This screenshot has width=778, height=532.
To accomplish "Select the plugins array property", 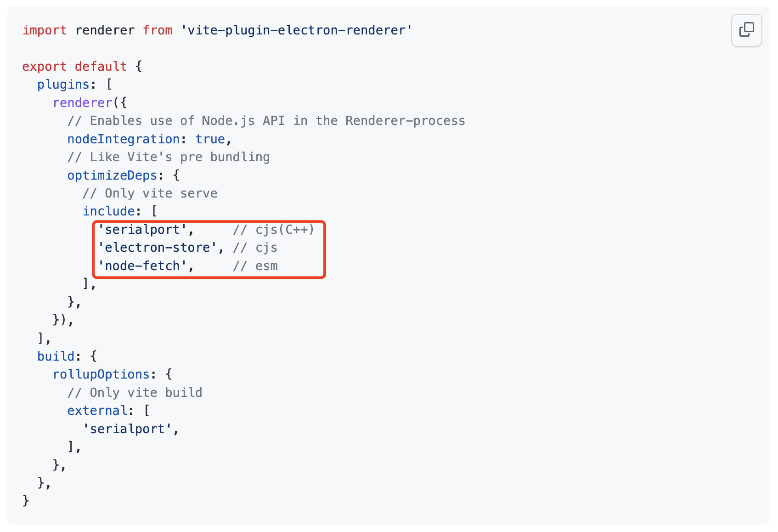I will (x=62, y=84).
